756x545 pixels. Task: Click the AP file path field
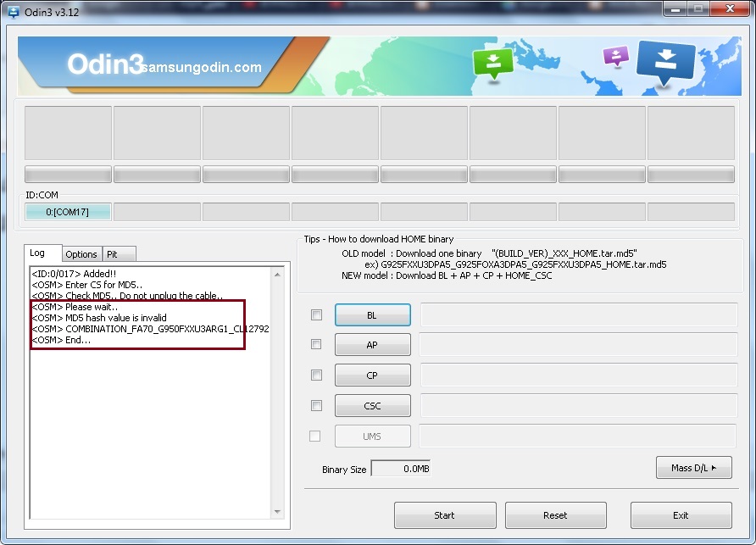tap(579, 345)
